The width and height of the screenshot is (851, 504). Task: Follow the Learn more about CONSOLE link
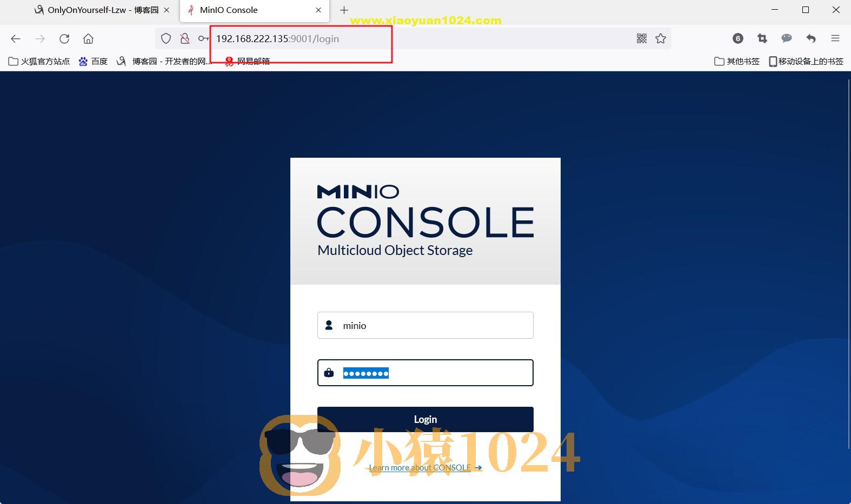click(x=425, y=468)
